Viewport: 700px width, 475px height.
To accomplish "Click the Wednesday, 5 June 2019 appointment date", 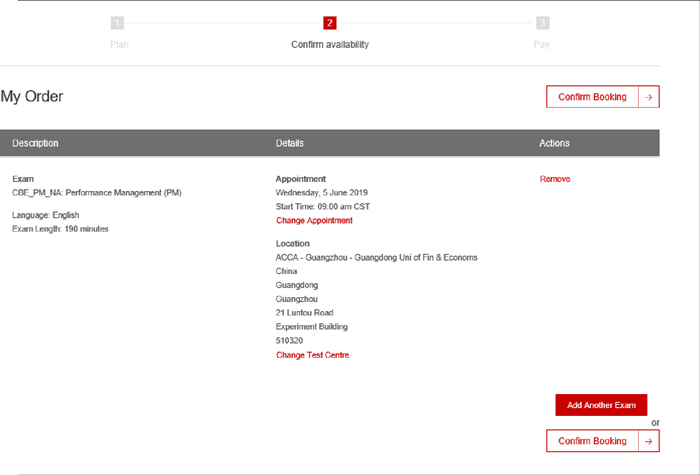I will (322, 192).
